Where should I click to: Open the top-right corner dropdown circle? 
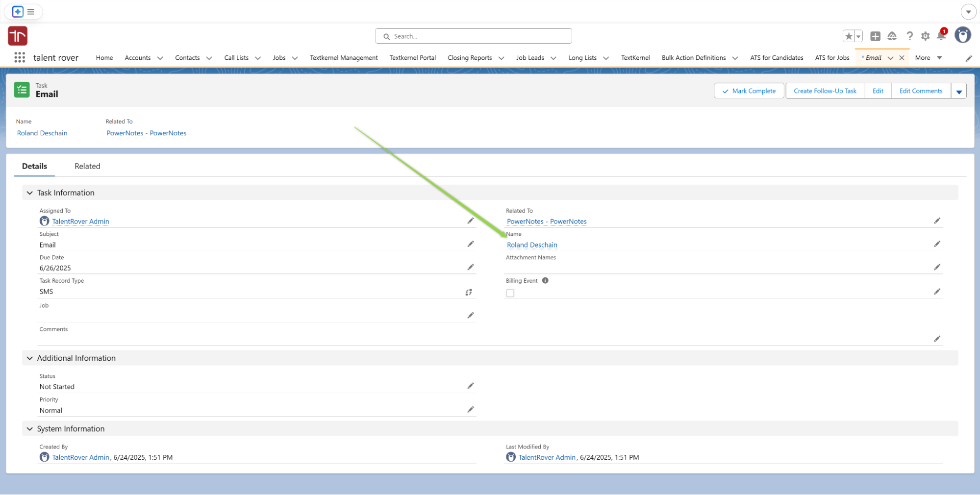coord(968,12)
